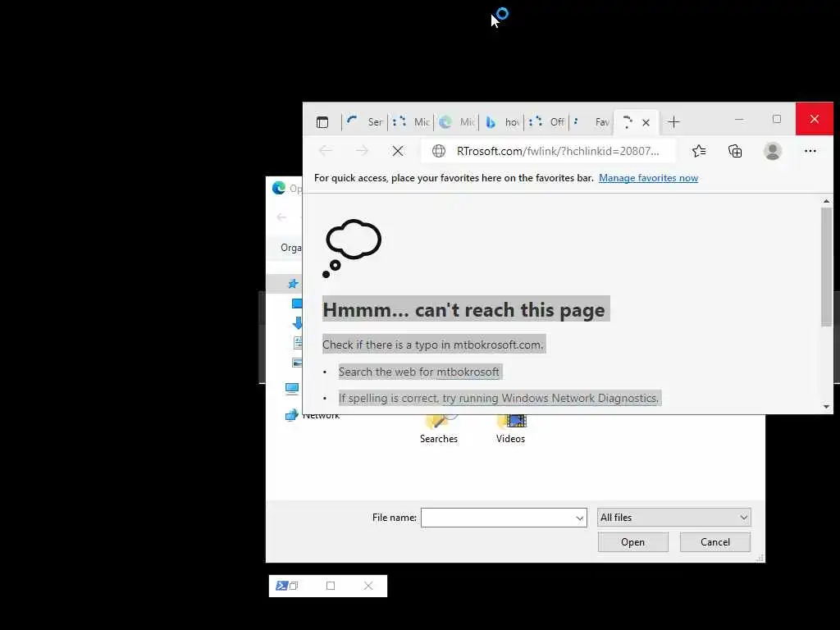This screenshot has width=840, height=630.
Task: Select Downloads arrow item in Open dialog
Action: 297,322
